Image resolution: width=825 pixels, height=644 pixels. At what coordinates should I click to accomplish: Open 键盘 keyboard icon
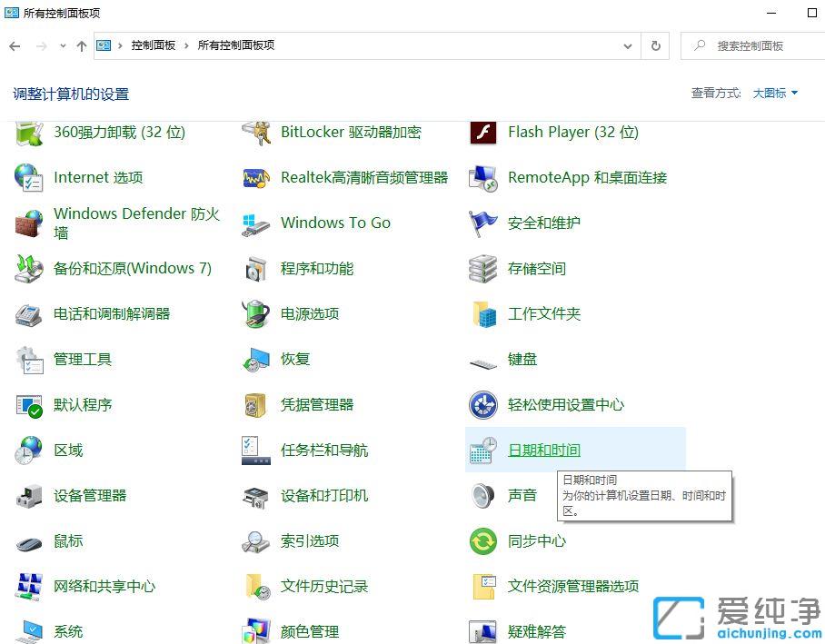[x=483, y=363]
